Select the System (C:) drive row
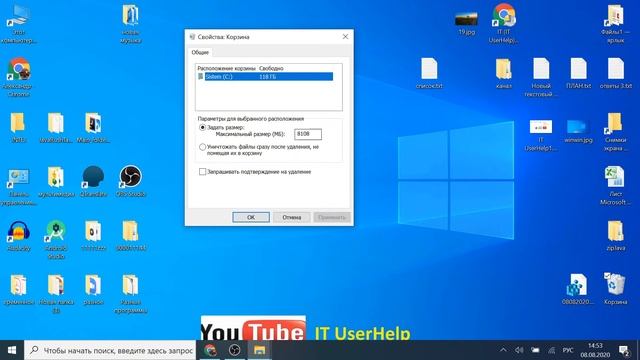Image resolution: width=640 pixels, height=360 pixels. tap(265, 77)
